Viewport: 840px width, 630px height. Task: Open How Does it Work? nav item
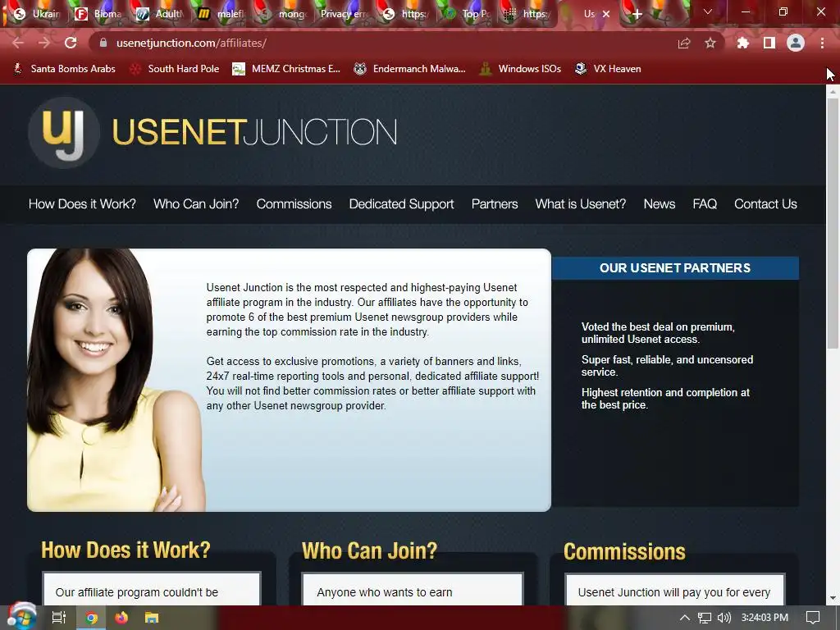point(82,204)
